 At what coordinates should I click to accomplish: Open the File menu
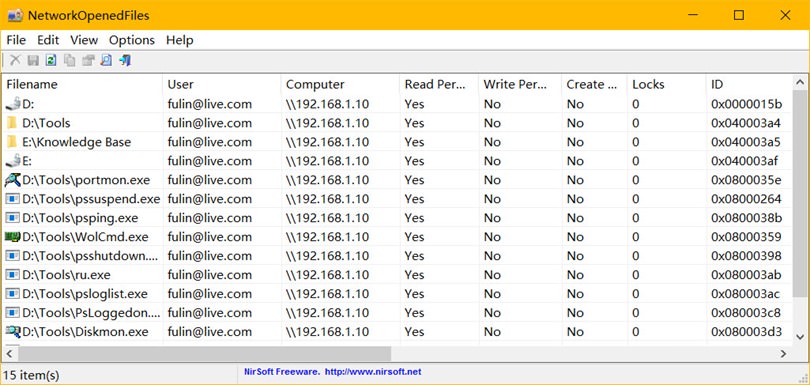[x=16, y=40]
